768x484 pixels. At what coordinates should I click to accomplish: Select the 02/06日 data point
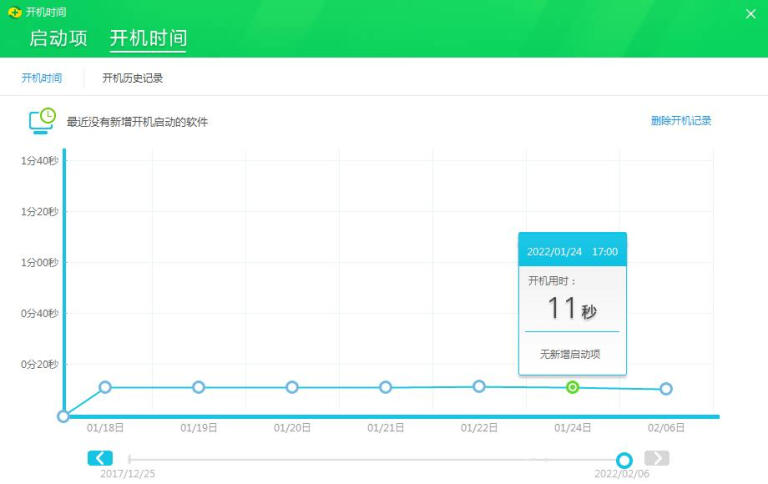pos(666,388)
